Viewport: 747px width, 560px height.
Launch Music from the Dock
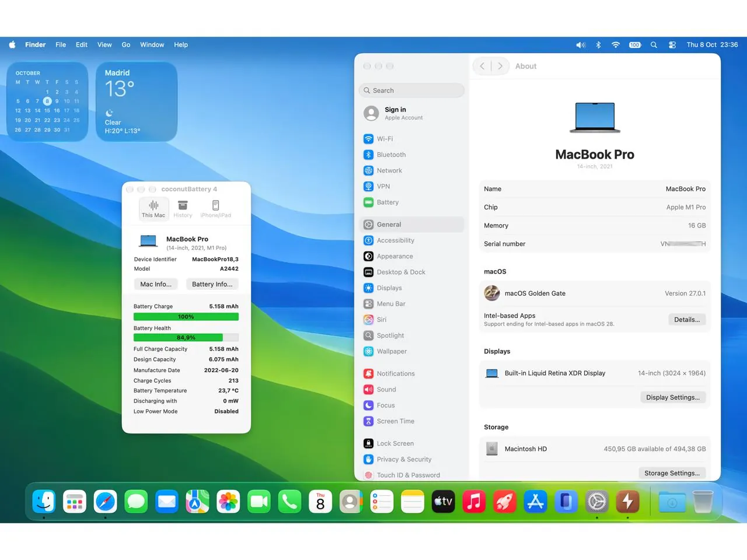(474, 502)
